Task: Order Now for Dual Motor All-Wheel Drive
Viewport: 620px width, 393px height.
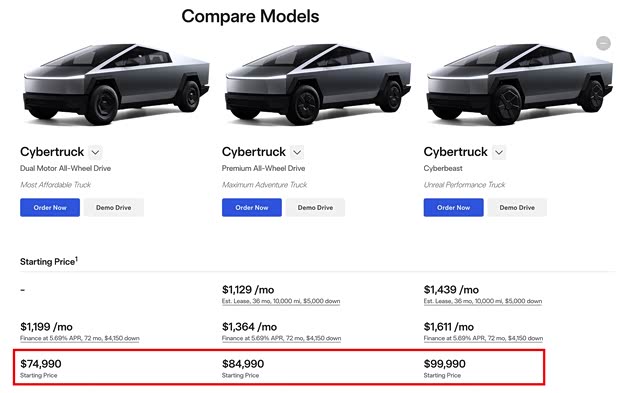Action: [x=50, y=208]
